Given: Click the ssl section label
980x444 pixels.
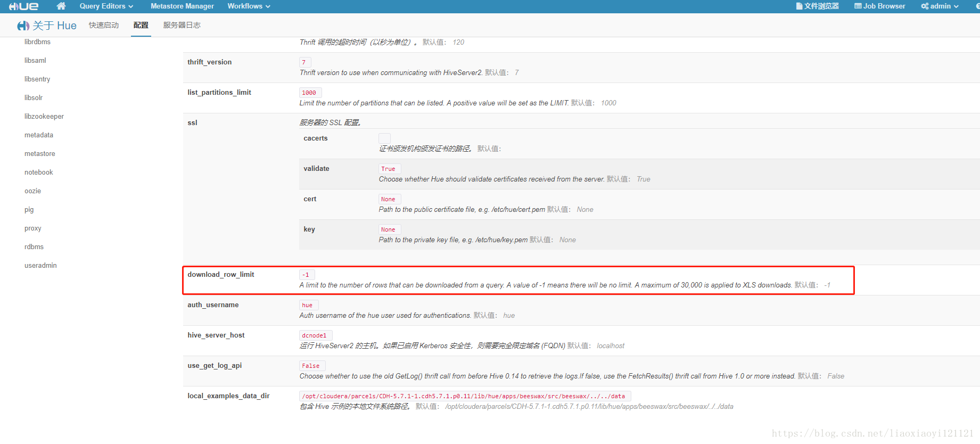Looking at the screenshot, I should pos(192,122).
